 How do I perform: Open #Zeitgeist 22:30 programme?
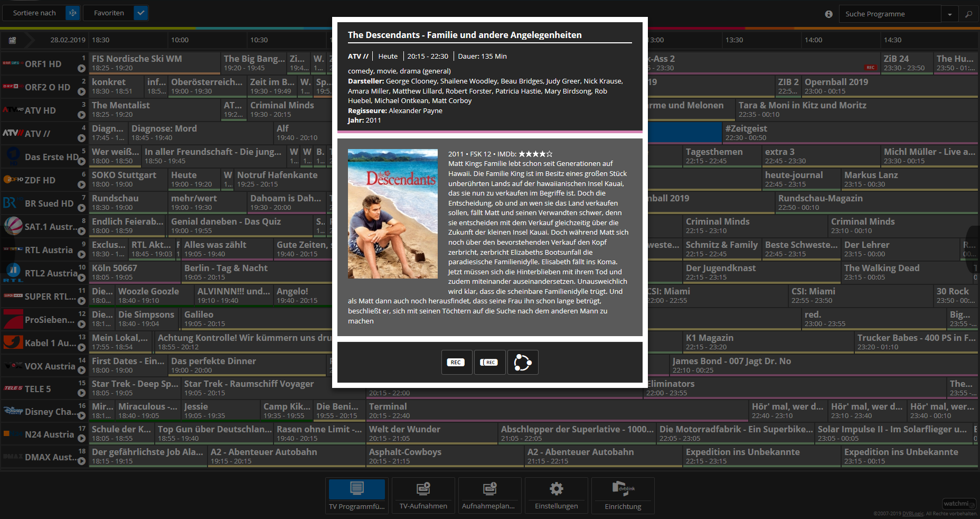(850, 133)
